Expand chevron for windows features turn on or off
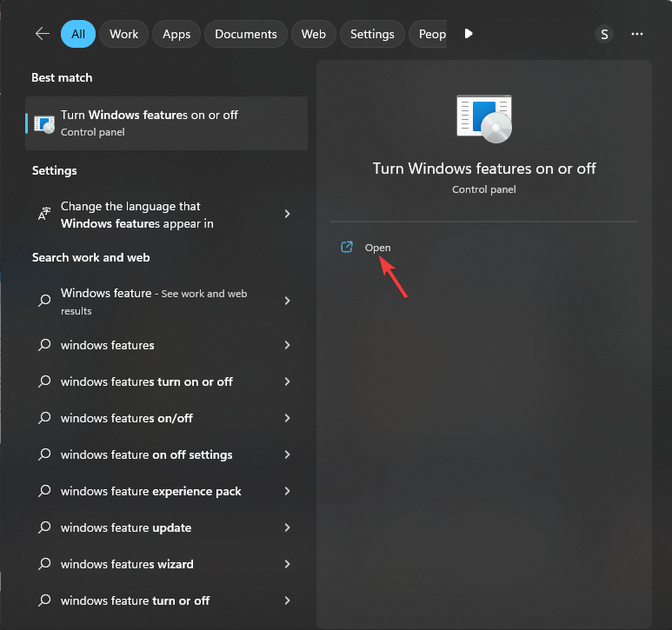Screen dimensions: 672x630 (x=287, y=381)
